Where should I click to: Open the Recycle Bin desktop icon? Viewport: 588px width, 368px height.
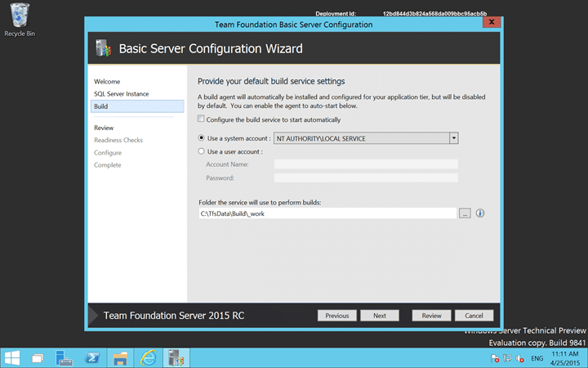20,20
